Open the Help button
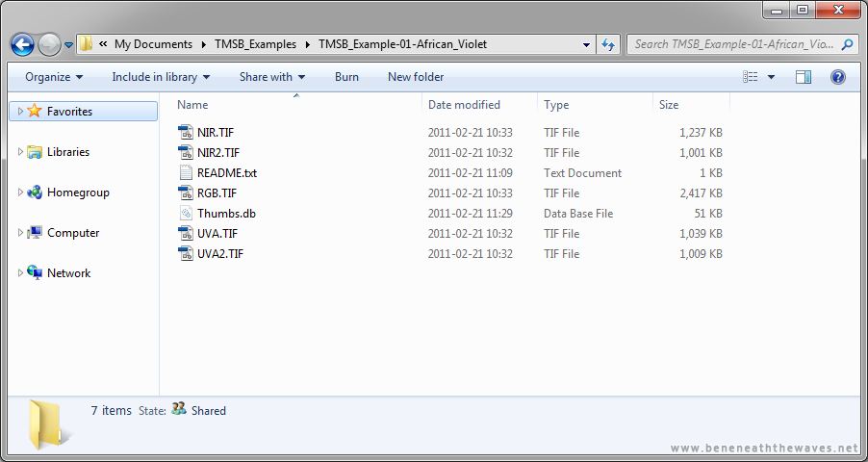This screenshot has width=868, height=462. (837, 77)
